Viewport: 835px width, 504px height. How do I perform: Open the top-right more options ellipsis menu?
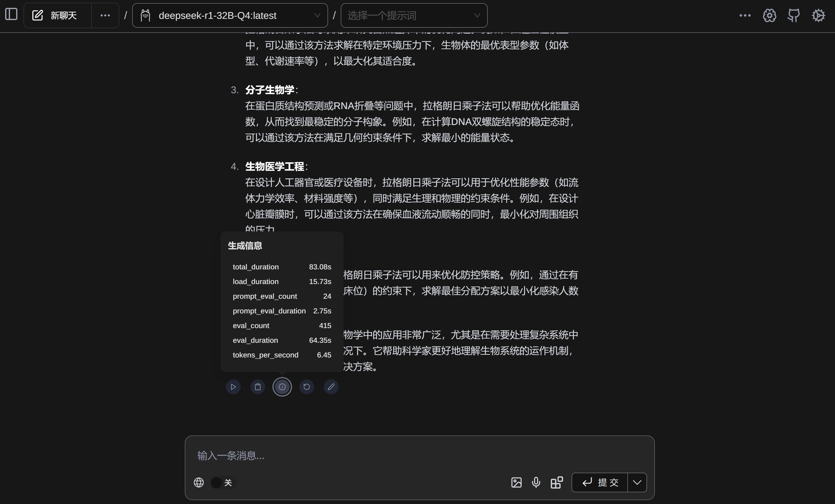(745, 15)
